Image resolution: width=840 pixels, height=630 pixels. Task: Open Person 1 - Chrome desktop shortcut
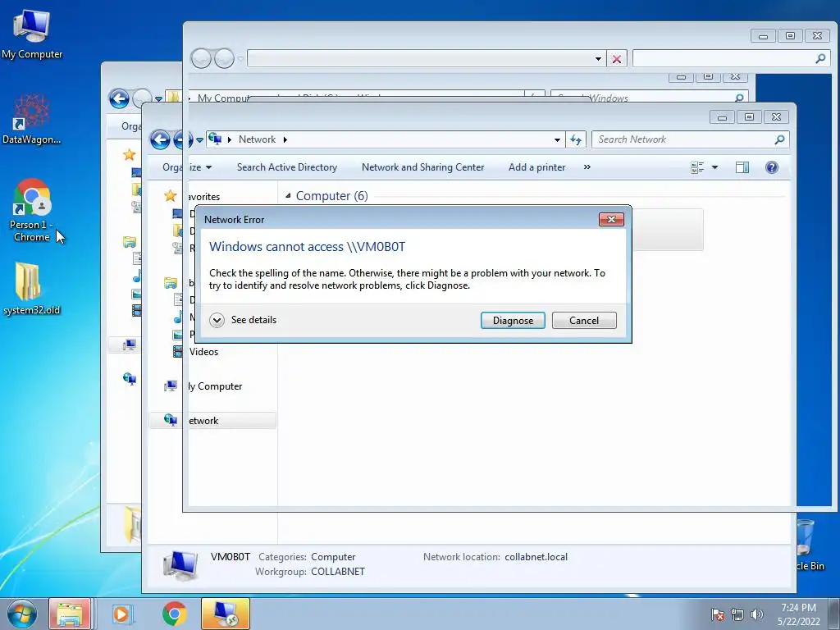32,210
